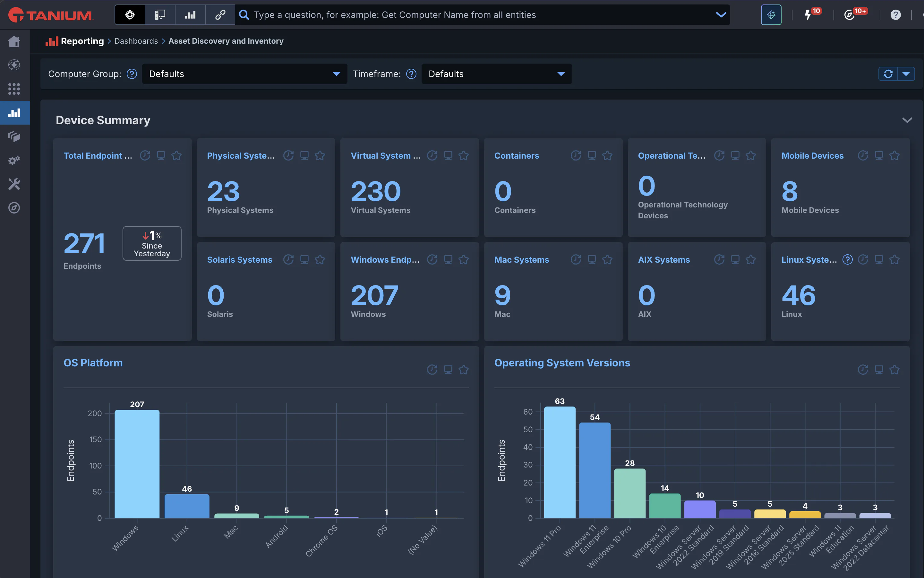Open the compass icon in left sidebar

[14, 208]
